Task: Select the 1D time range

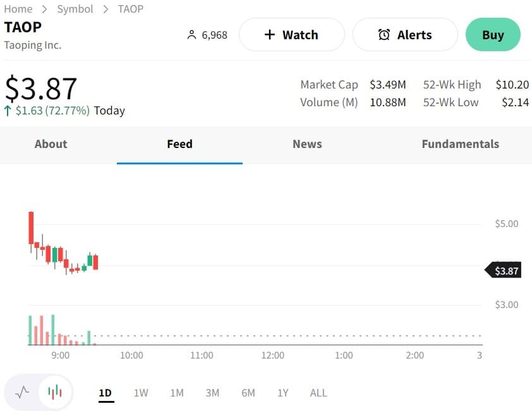Action: [105, 393]
